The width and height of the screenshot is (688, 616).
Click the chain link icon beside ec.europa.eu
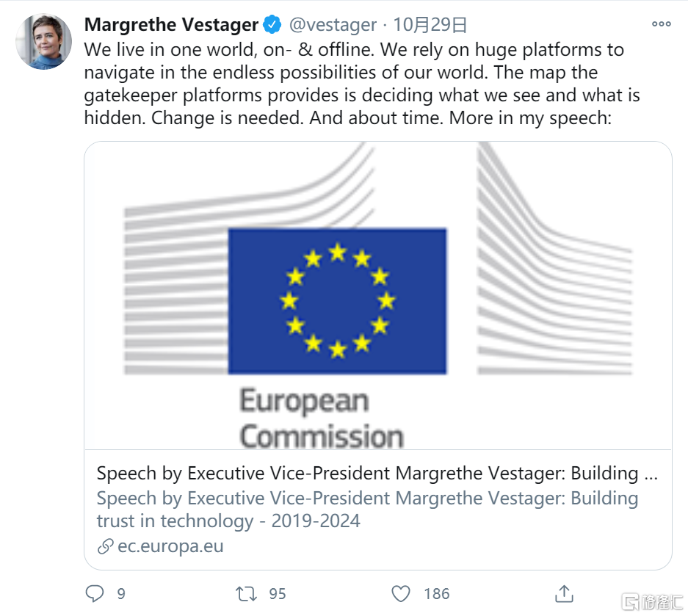[106, 546]
